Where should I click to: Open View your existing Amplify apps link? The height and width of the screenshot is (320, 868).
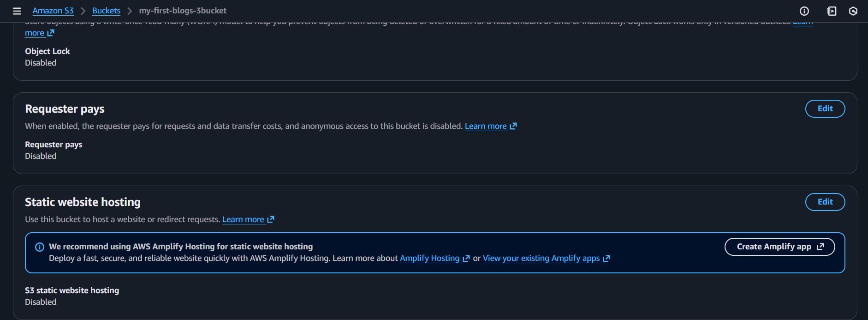click(x=546, y=258)
